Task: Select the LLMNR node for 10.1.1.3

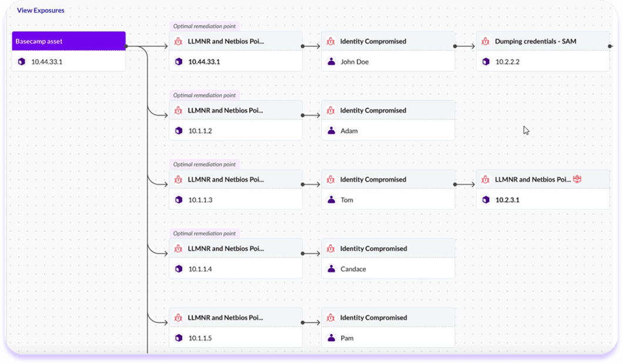Action: (226, 180)
